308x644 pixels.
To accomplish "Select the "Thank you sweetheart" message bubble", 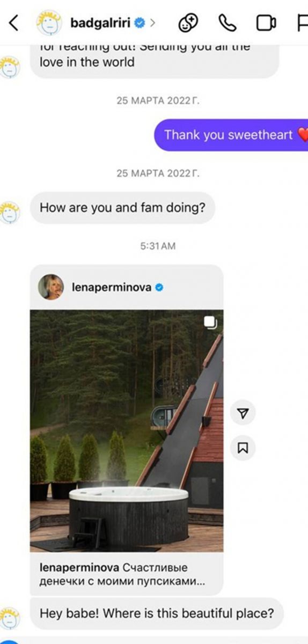I will point(231,135).
